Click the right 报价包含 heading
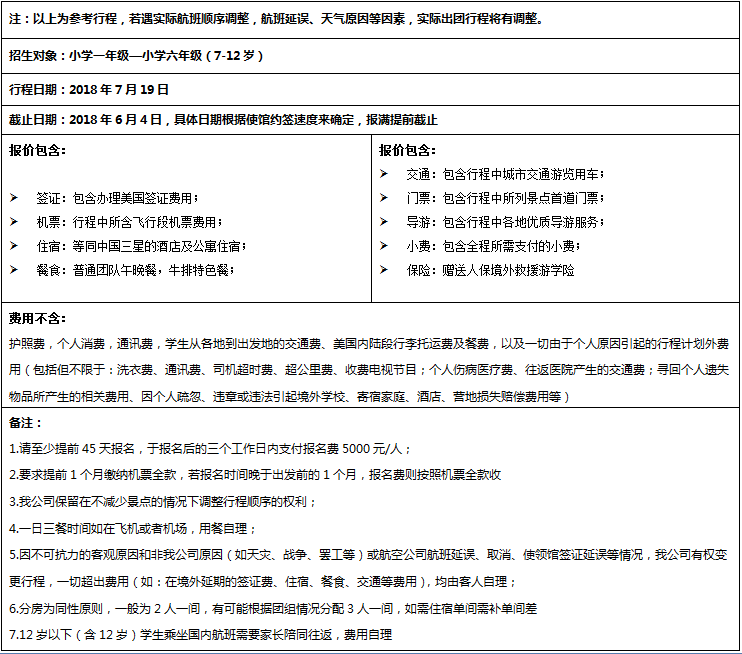 pos(407,150)
